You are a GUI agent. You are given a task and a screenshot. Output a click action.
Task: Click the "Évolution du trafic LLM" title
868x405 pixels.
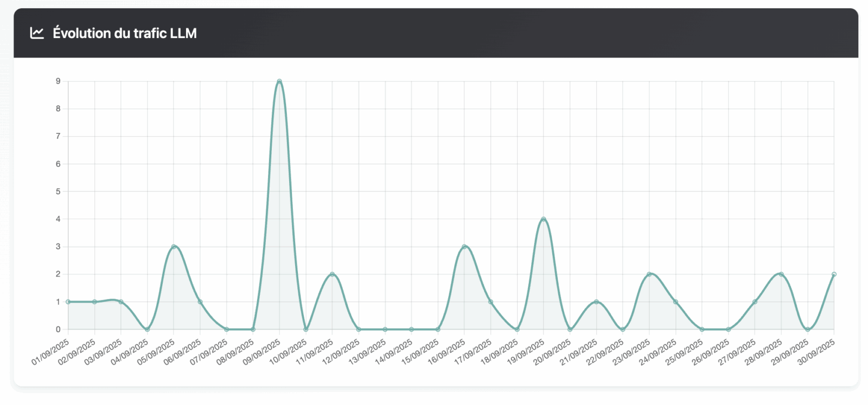pyautogui.click(x=124, y=33)
